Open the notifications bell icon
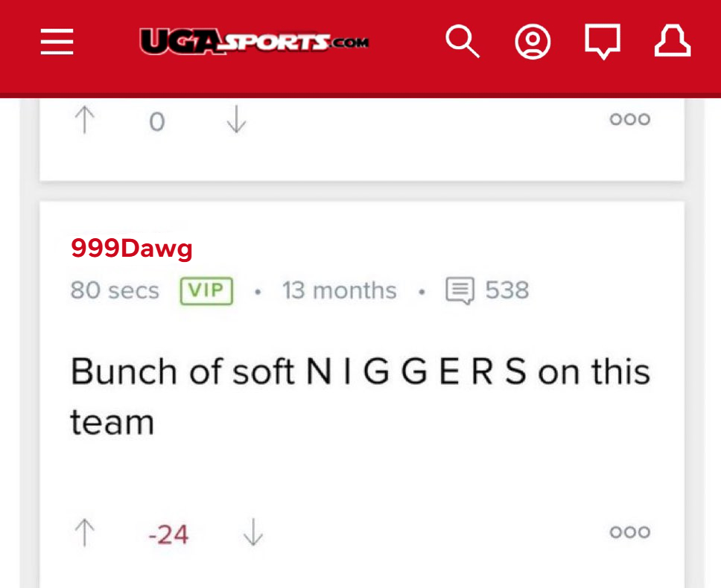721x588 pixels. point(673,42)
